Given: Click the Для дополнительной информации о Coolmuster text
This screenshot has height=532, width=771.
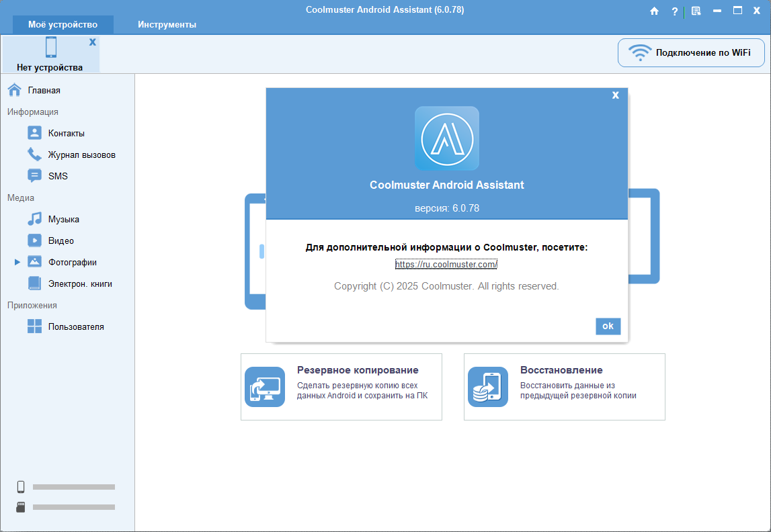Looking at the screenshot, I should [x=446, y=248].
